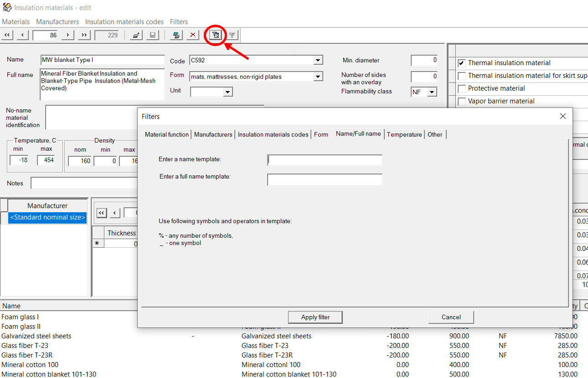Open the filter settings toolbar icon

pos(216,35)
